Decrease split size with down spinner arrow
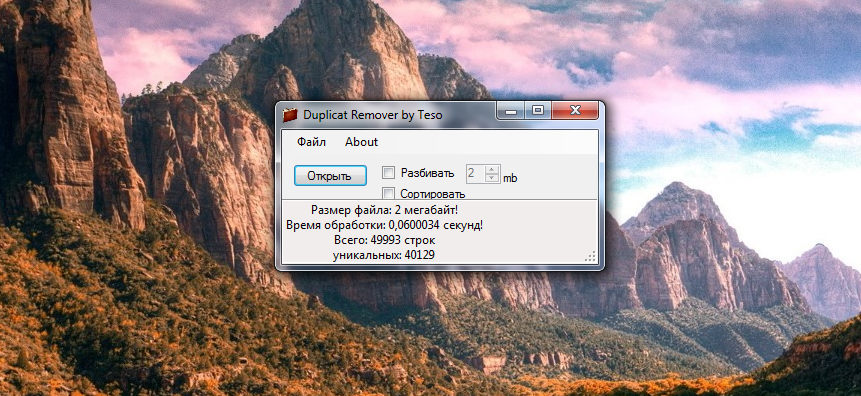 point(492,178)
